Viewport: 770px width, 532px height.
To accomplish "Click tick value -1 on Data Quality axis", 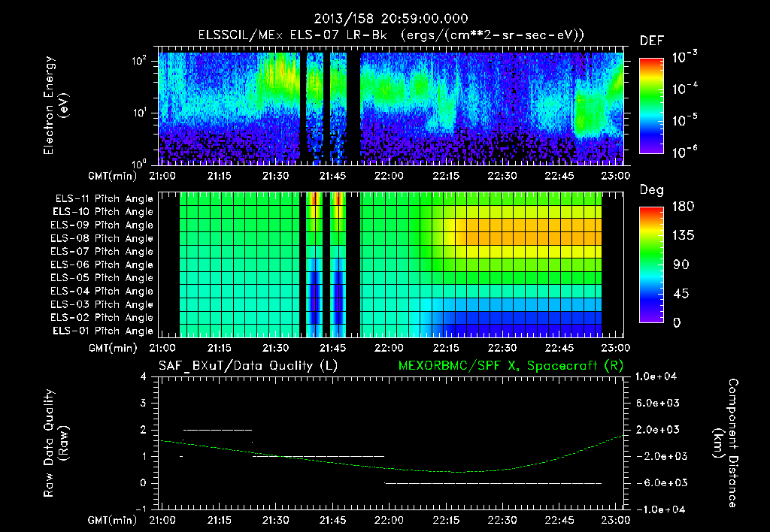I will [x=141, y=509].
